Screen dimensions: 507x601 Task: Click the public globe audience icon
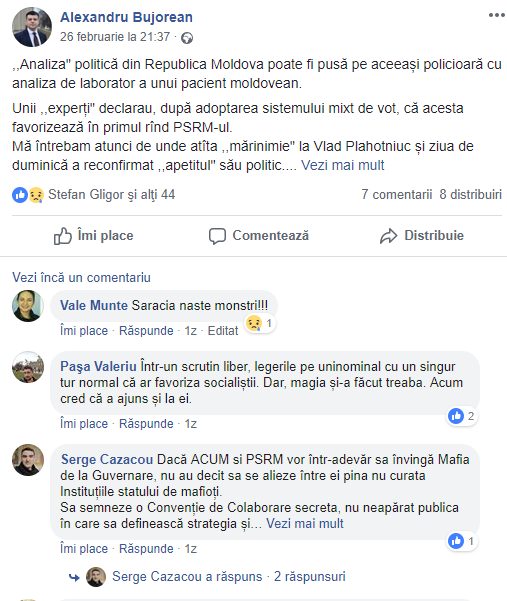coord(187,38)
